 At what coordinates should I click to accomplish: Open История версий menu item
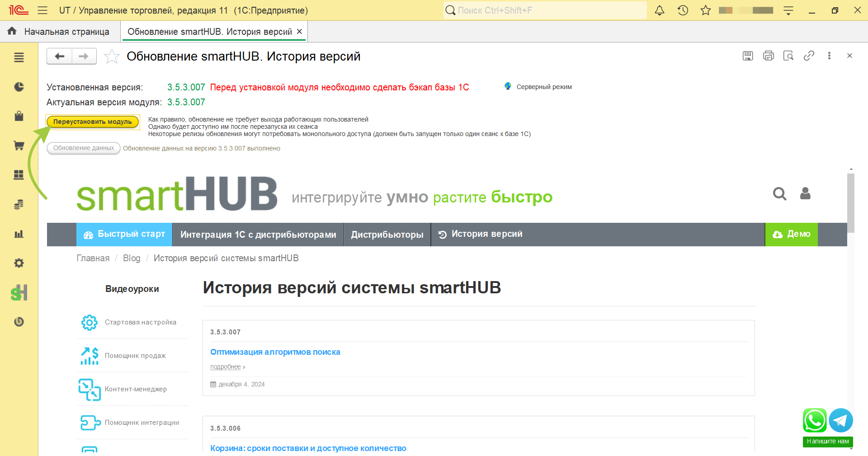pos(480,234)
